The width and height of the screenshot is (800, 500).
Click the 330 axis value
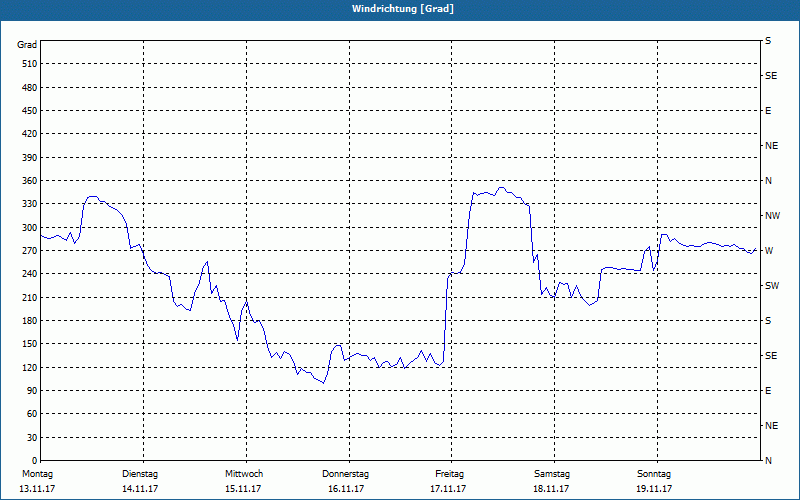(30, 204)
